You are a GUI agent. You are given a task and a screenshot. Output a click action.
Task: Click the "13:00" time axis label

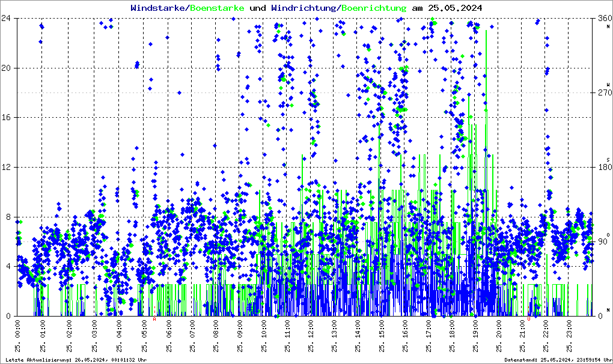click(334, 329)
